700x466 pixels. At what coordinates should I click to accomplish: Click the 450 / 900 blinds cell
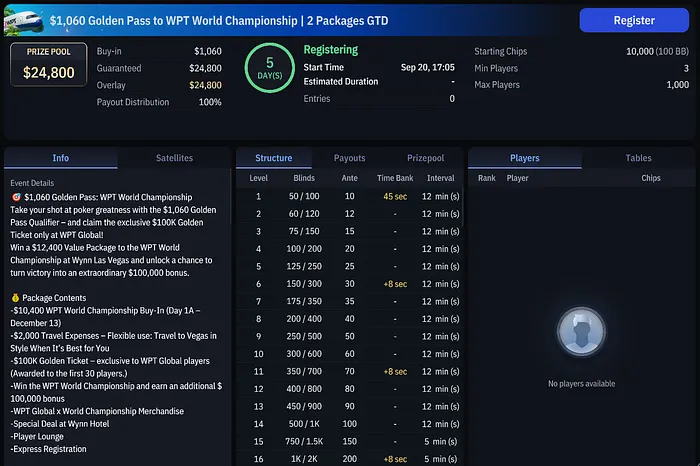click(x=304, y=406)
